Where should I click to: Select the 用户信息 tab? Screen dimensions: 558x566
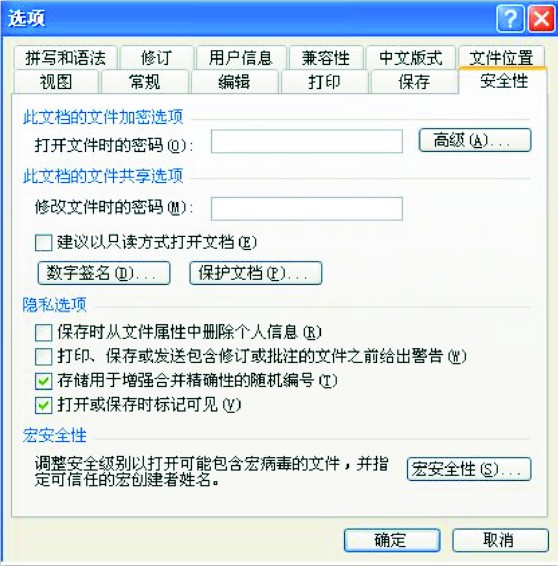click(241, 58)
